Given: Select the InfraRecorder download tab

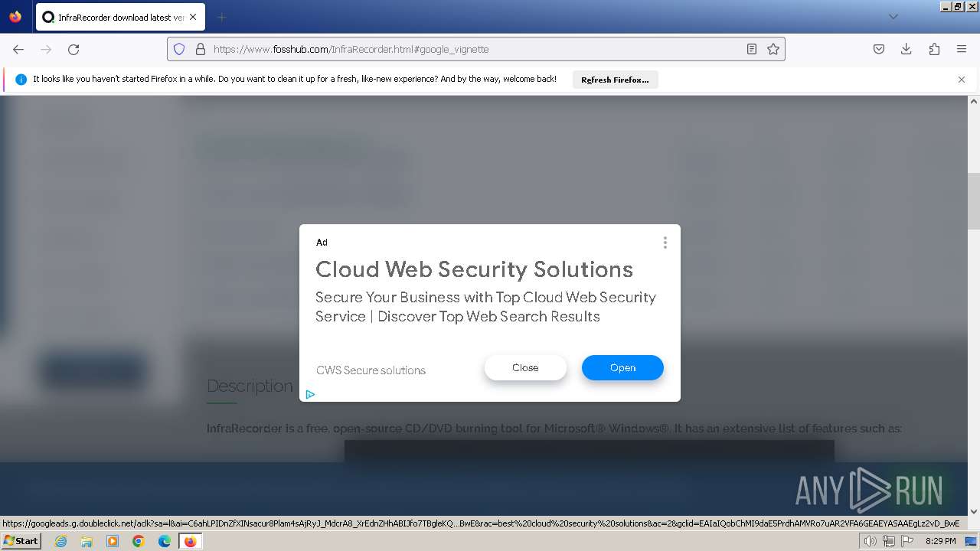Looking at the screenshot, I should point(119,17).
